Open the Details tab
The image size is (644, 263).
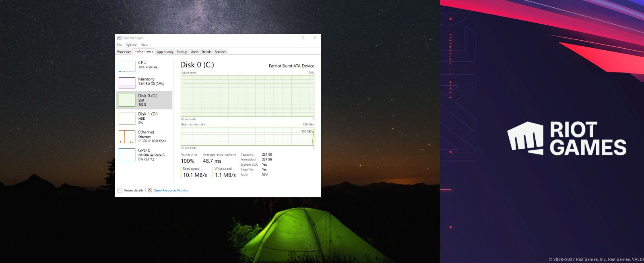coord(206,52)
